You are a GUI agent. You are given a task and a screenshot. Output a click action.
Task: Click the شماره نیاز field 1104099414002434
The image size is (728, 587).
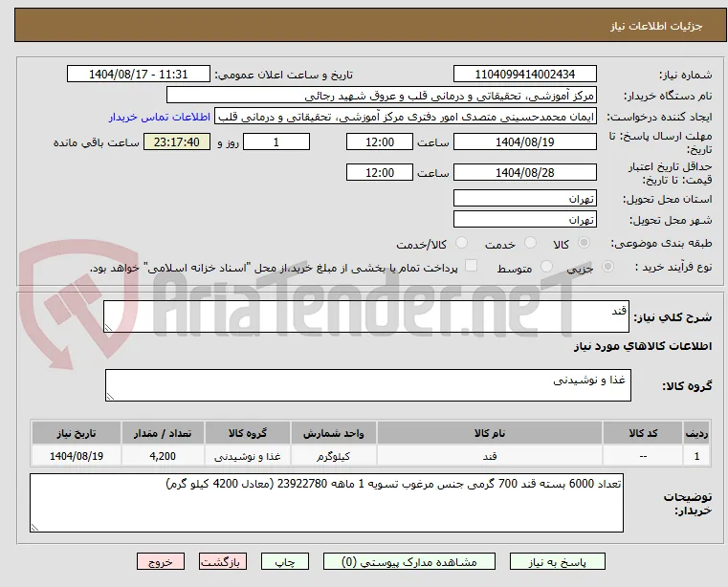[524, 75]
